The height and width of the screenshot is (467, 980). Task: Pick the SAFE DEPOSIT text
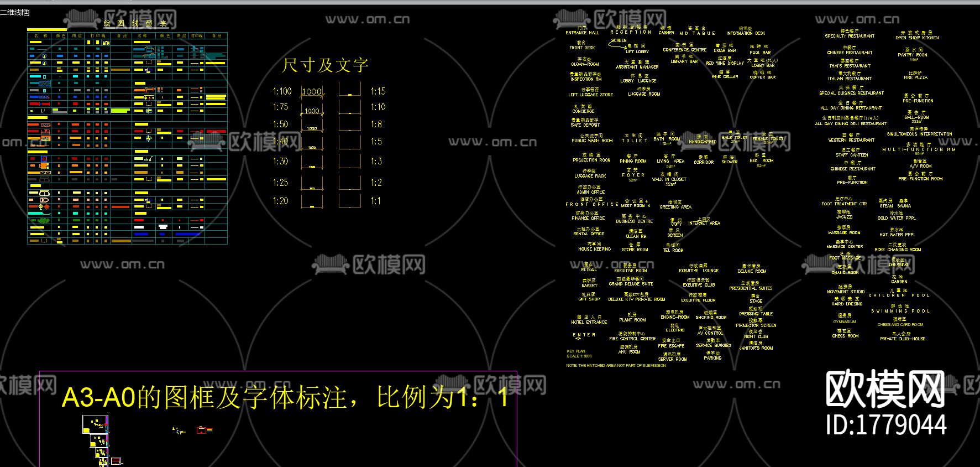(x=585, y=125)
